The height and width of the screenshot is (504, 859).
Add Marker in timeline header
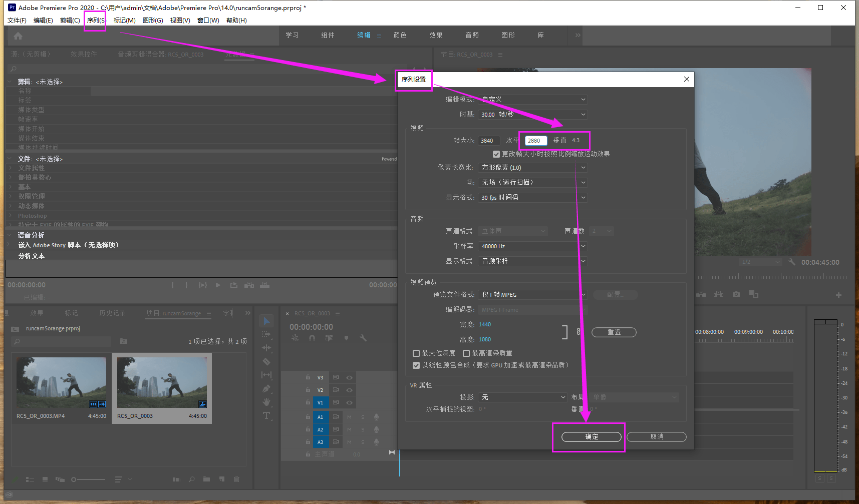(346, 338)
